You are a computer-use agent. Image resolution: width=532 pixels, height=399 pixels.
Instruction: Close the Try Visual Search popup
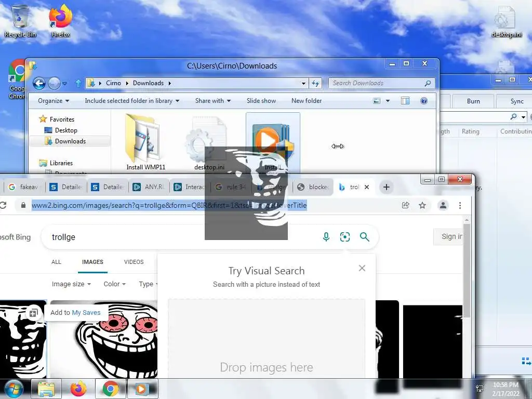(362, 269)
